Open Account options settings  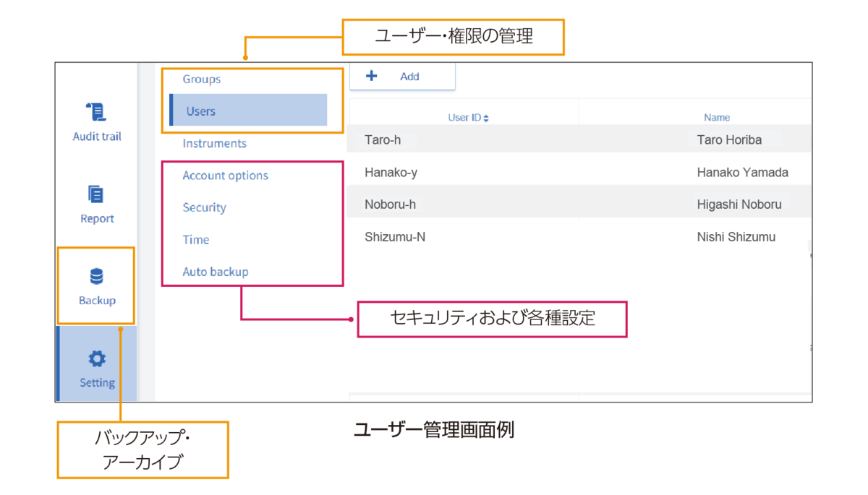[225, 176]
